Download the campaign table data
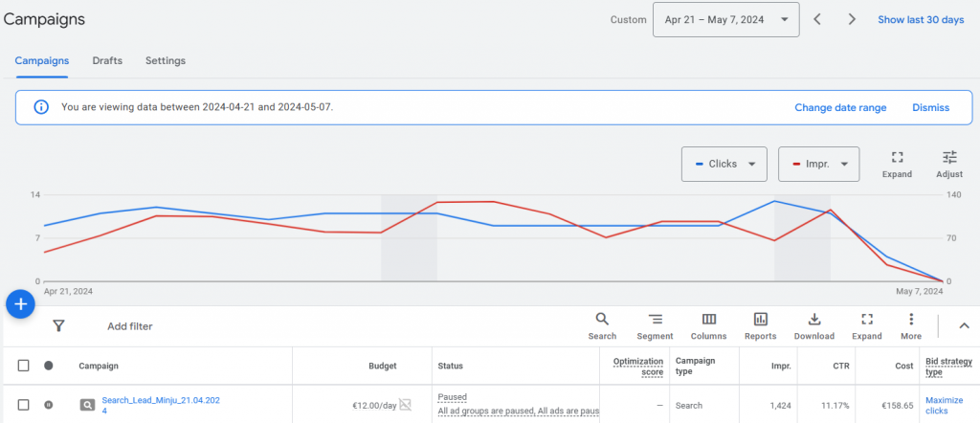980x423 pixels. pyautogui.click(x=814, y=325)
